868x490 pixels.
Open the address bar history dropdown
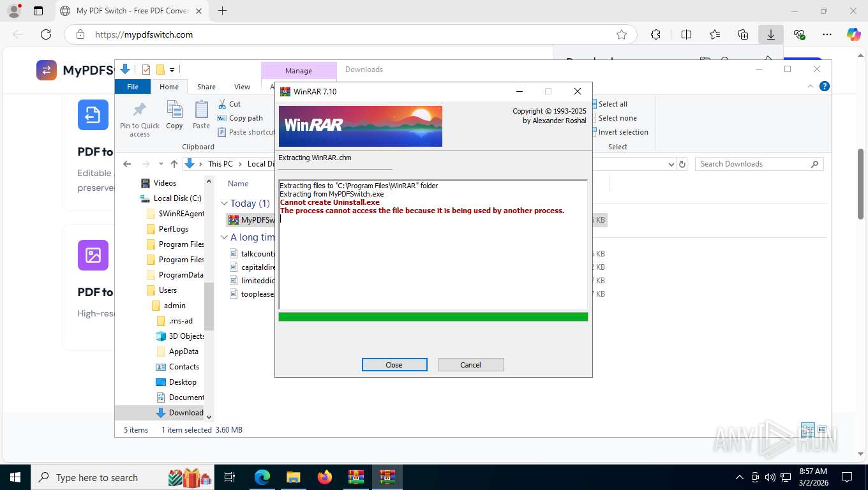click(671, 164)
